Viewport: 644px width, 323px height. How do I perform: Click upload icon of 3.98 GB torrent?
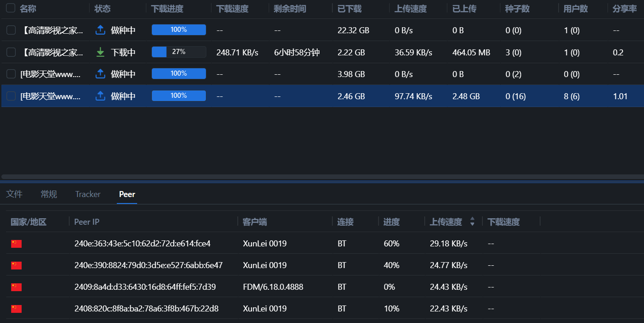pyautogui.click(x=100, y=74)
